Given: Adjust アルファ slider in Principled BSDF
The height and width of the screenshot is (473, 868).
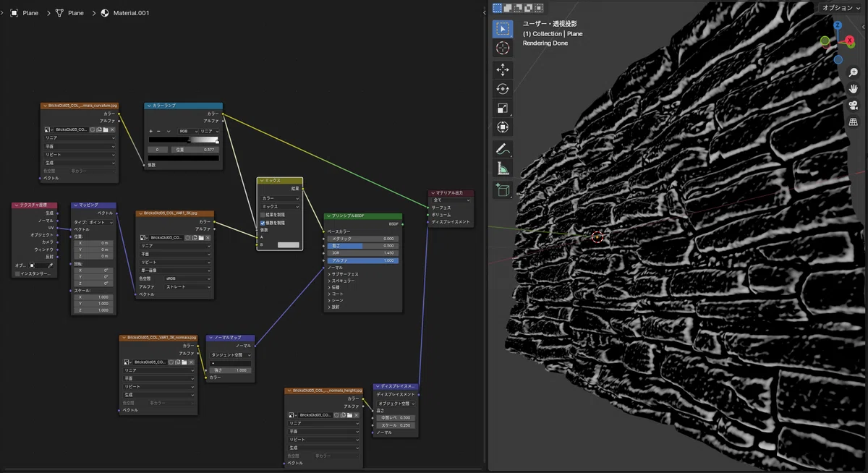Looking at the screenshot, I should click(x=363, y=260).
